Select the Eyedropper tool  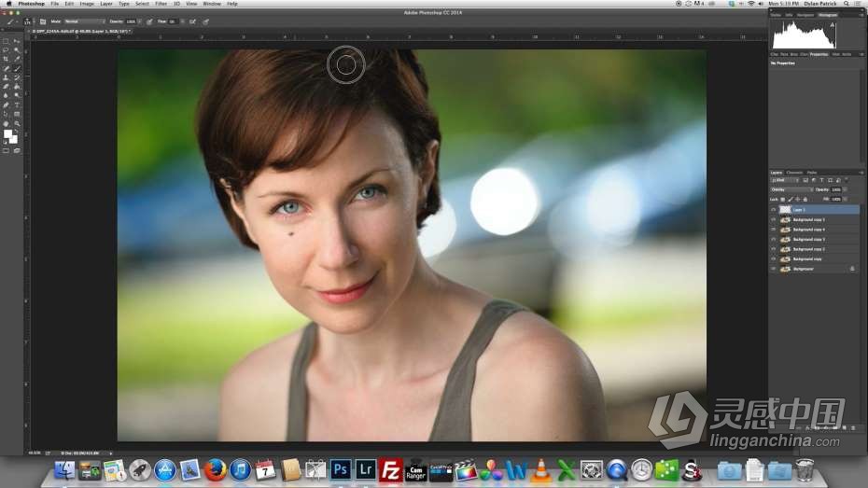(17, 59)
